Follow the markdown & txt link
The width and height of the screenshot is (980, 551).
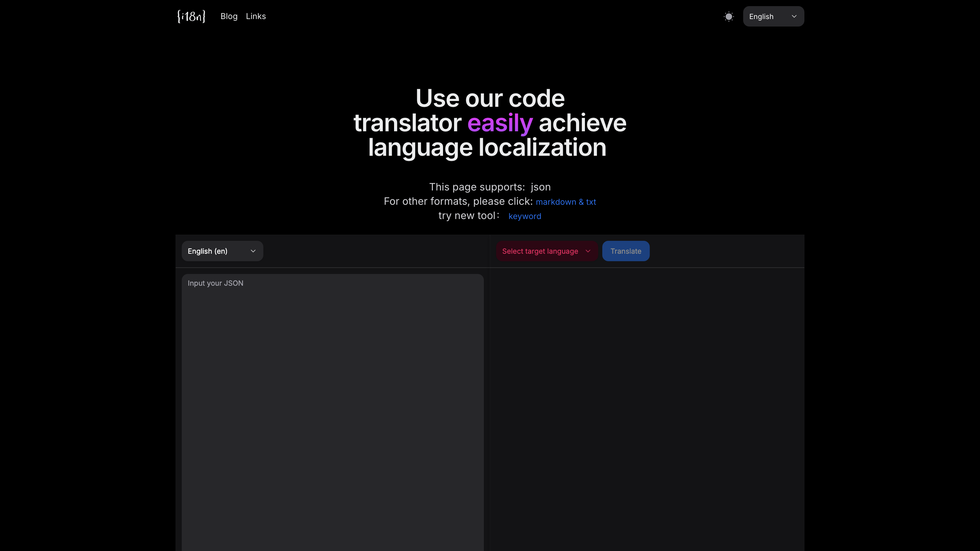[x=566, y=202]
